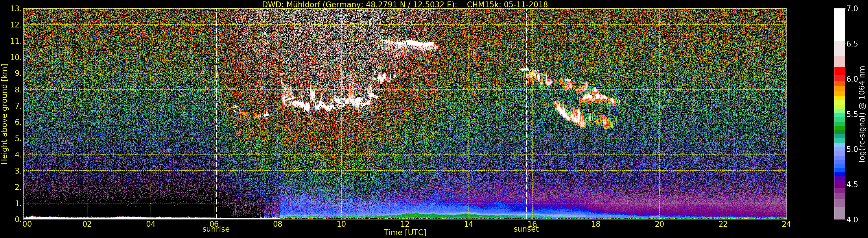Click the colorbar tick label 6.5
This screenshot has width=868, height=238.
pos(852,44)
